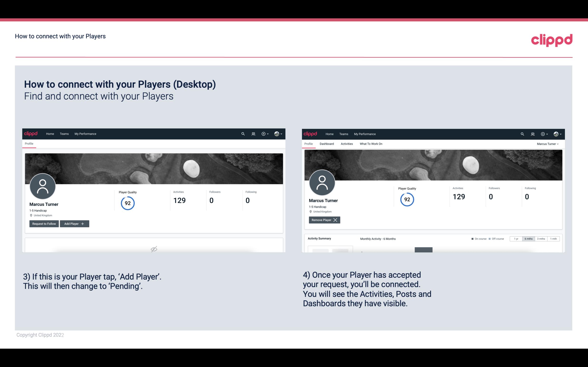Click the Clippd logo in right panel navbar
This screenshot has width=588, height=367.
click(x=311, y=133)
